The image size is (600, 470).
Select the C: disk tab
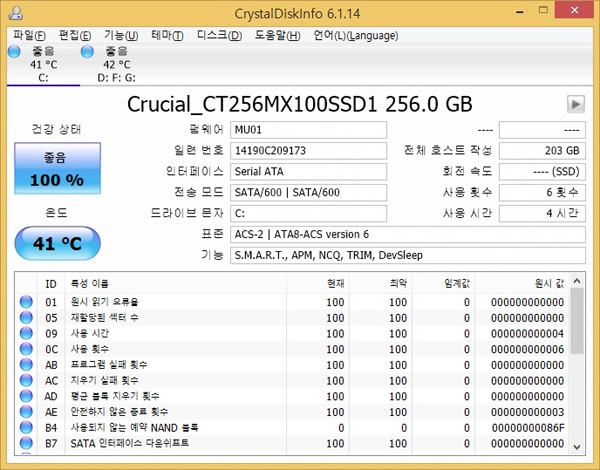pos(43,65)
